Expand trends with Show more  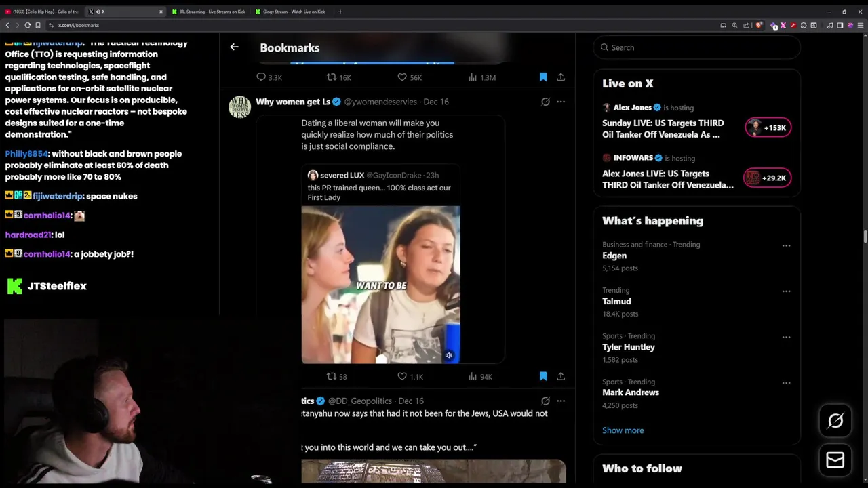(623, 430)
